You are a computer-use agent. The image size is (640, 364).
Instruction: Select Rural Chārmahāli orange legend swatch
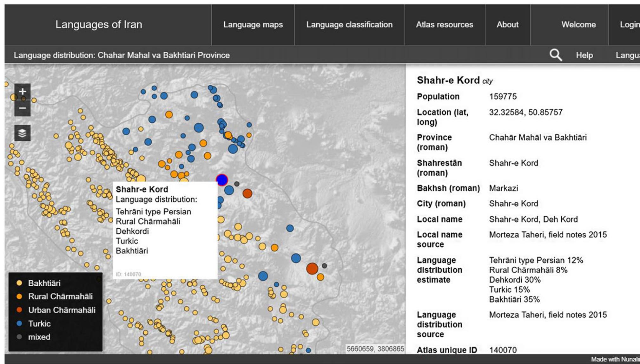point(19,296)
